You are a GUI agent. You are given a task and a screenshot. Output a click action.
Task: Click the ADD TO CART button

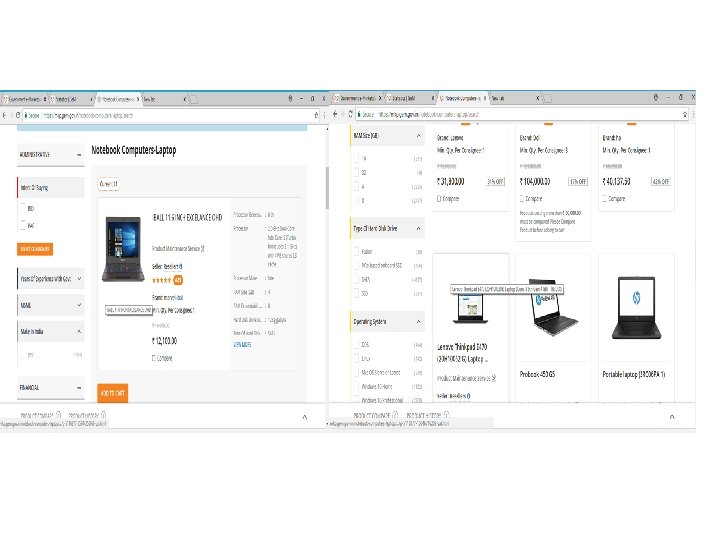click(112, 393)
